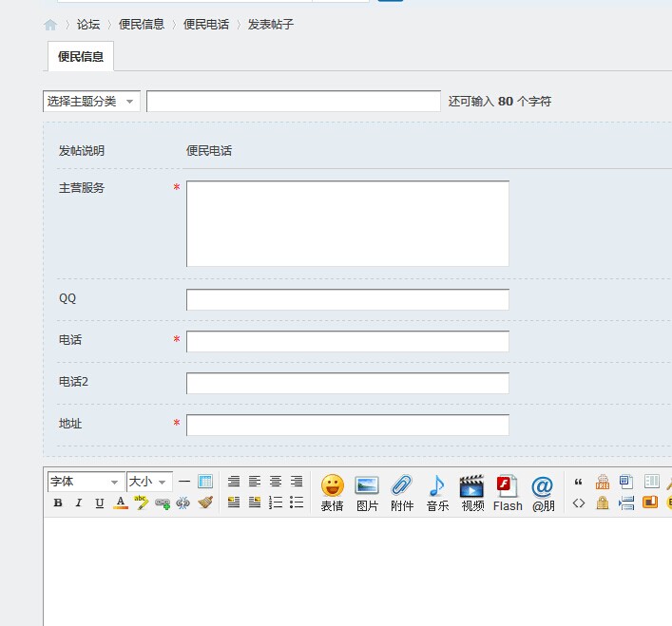Open the text highlight color tool
This screenshot has width=672, height=626.
(x=141, y=503)
